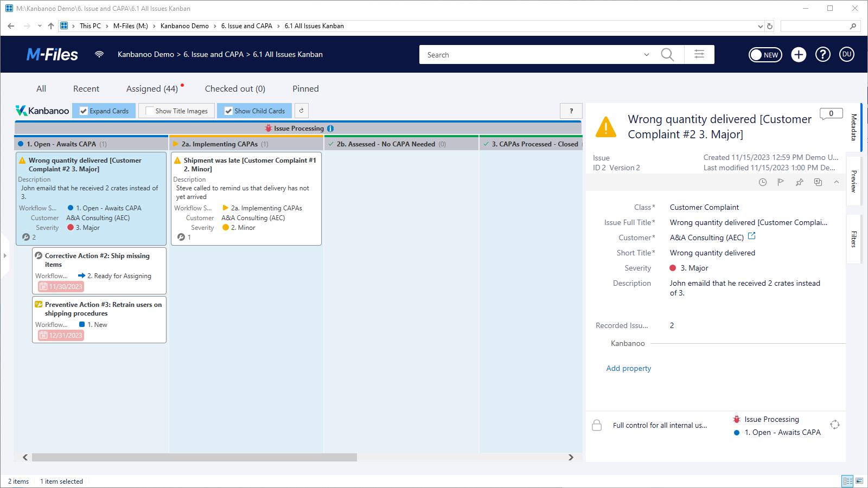This screenshot has height=488, width=868.
Task: Collapse the metadata header with chevron
Action: 837,182
